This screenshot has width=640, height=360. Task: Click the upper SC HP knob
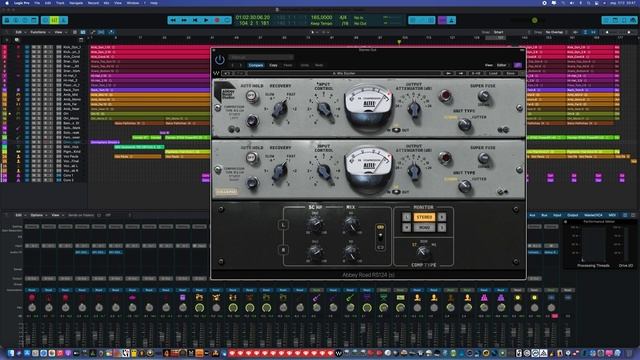click(315, 223)
